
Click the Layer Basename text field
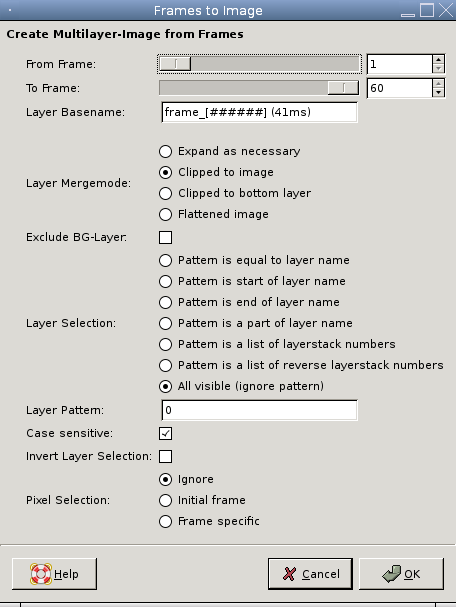coord(259,112)
